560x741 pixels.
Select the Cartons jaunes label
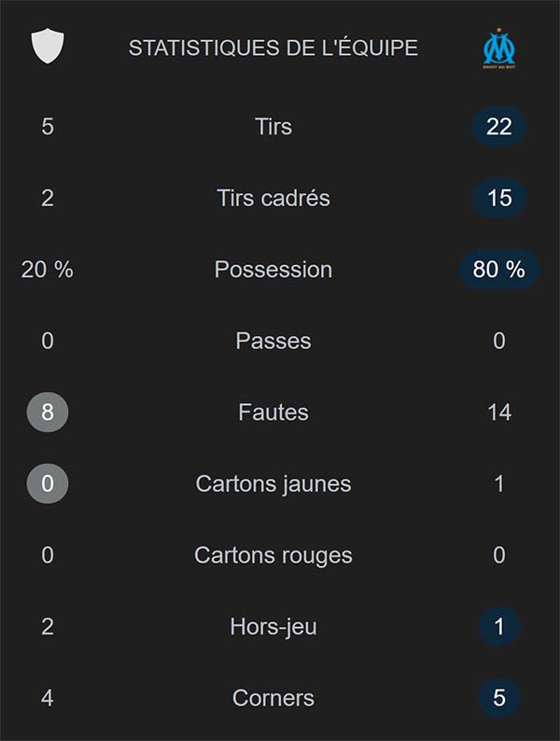(273, 483)
